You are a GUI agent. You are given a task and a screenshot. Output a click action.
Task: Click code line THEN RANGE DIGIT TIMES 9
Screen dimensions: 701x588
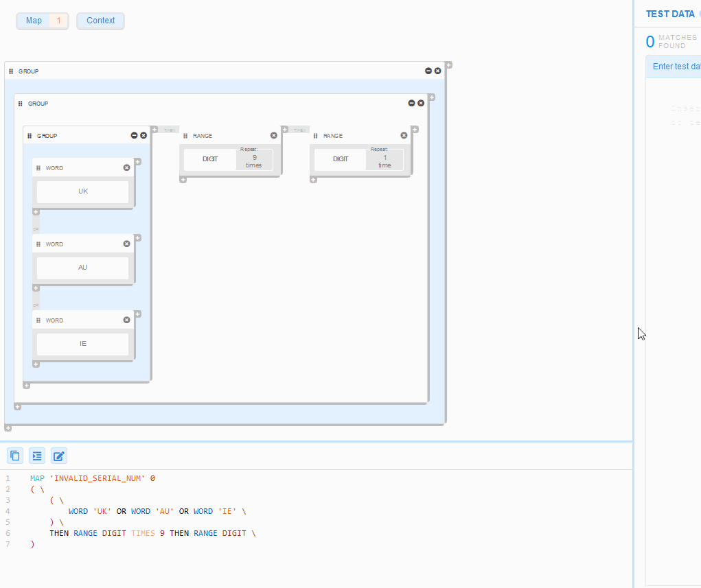pos(152,533)
